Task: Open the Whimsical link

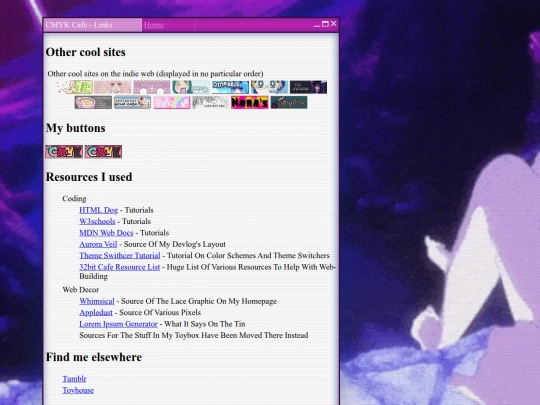Action: (97, 301)
